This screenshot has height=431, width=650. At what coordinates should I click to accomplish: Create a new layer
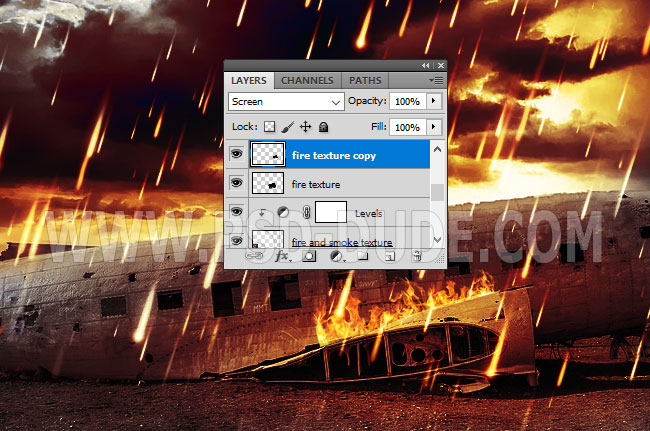390,257
